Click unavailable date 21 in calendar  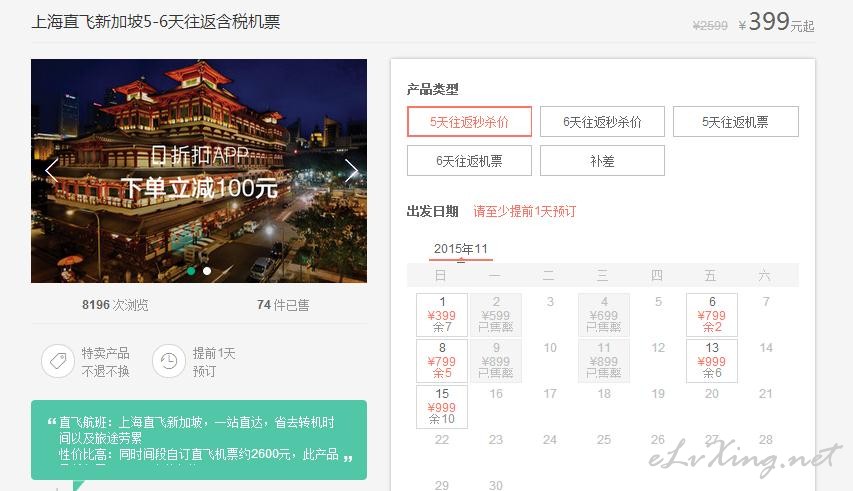click(x=765, y=394)
